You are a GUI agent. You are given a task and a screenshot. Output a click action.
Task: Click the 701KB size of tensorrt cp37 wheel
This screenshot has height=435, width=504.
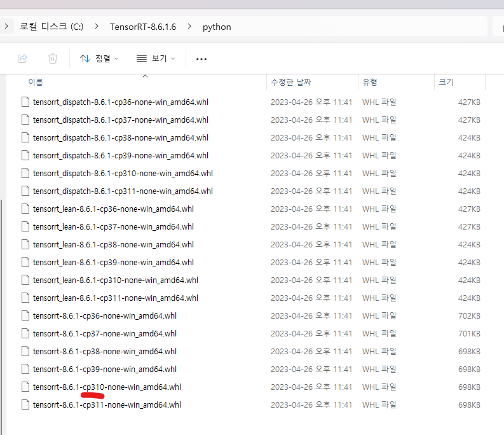click(x=469, y=334)
